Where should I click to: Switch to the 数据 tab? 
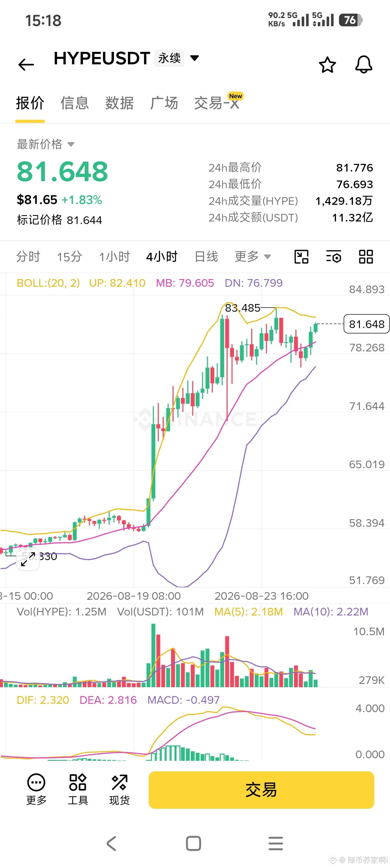(x=120, y=103)
